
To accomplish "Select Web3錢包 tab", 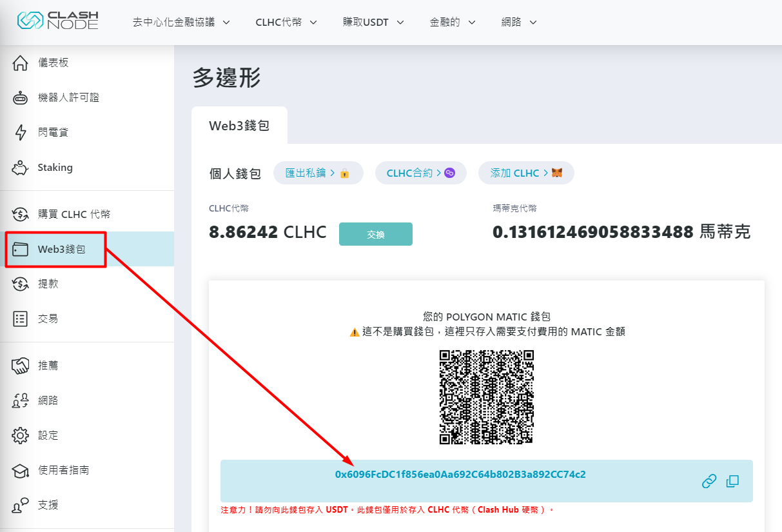I will point(239,126).
